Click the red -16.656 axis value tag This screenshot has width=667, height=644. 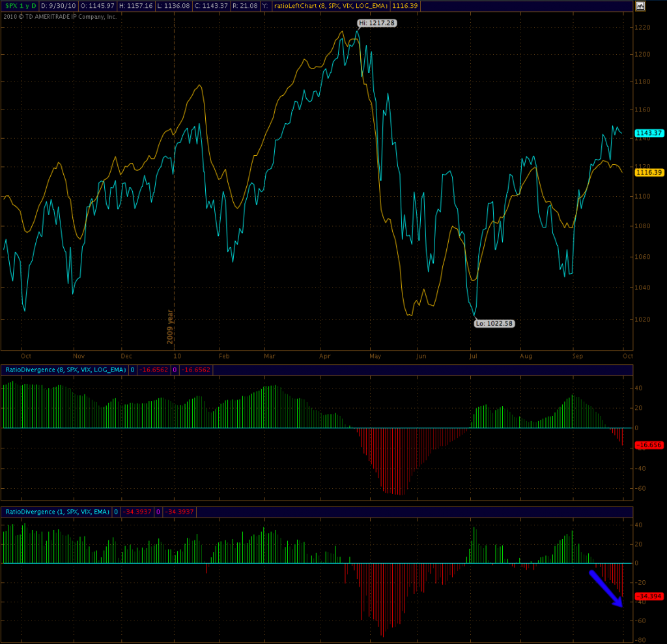click(649, 445)
